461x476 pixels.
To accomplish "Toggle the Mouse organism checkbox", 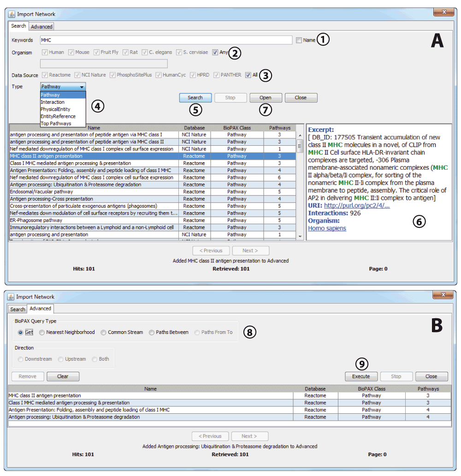I will pyautogui.click(x=71, y=52).
